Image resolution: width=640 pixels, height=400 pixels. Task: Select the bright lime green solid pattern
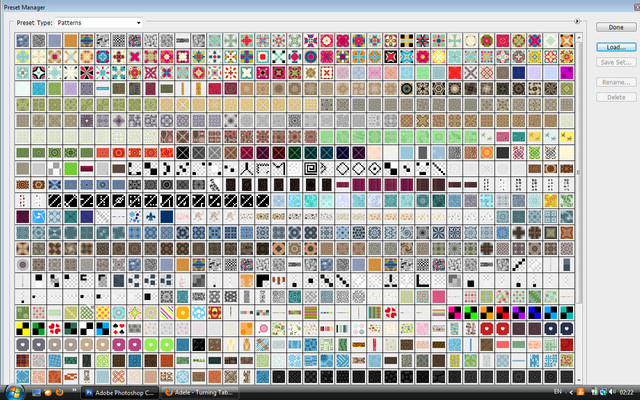pyautogui.click(x=71, y=168)
